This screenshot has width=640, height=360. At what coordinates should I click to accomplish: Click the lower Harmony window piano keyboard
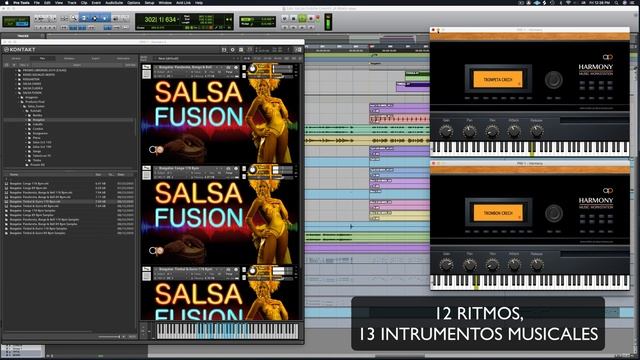coord(530,282)
